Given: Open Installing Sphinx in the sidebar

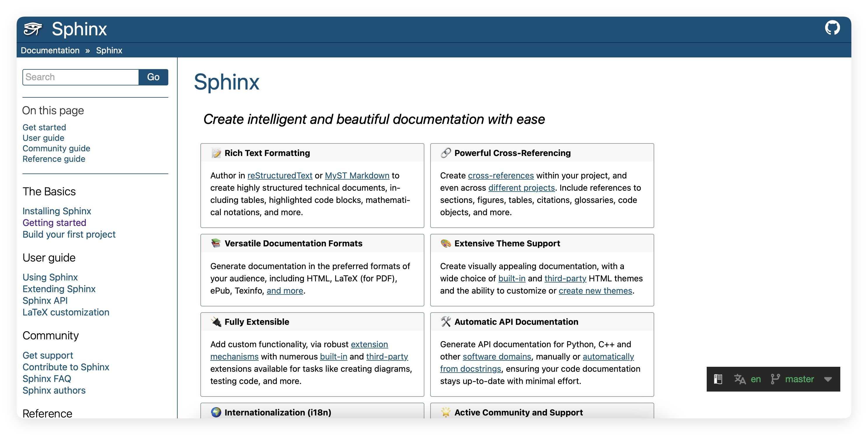Looking at the screenshot, I should [x=57, y=211].
